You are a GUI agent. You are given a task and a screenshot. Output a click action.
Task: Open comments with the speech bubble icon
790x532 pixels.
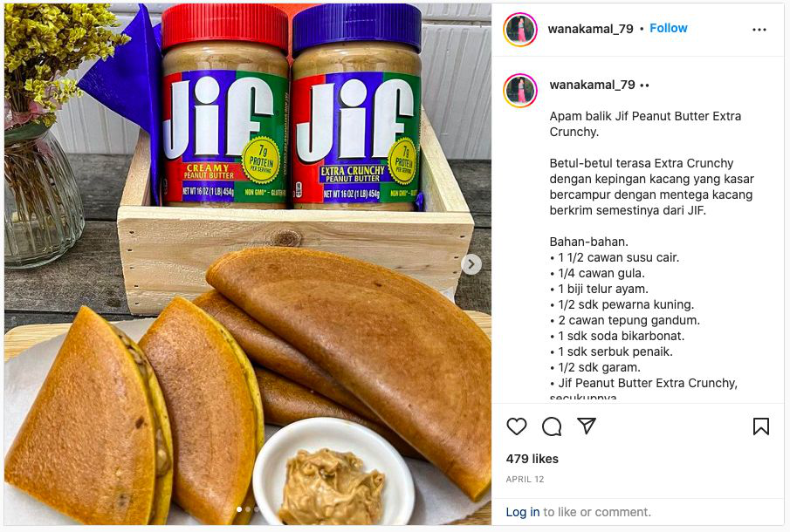coord(552,426)
